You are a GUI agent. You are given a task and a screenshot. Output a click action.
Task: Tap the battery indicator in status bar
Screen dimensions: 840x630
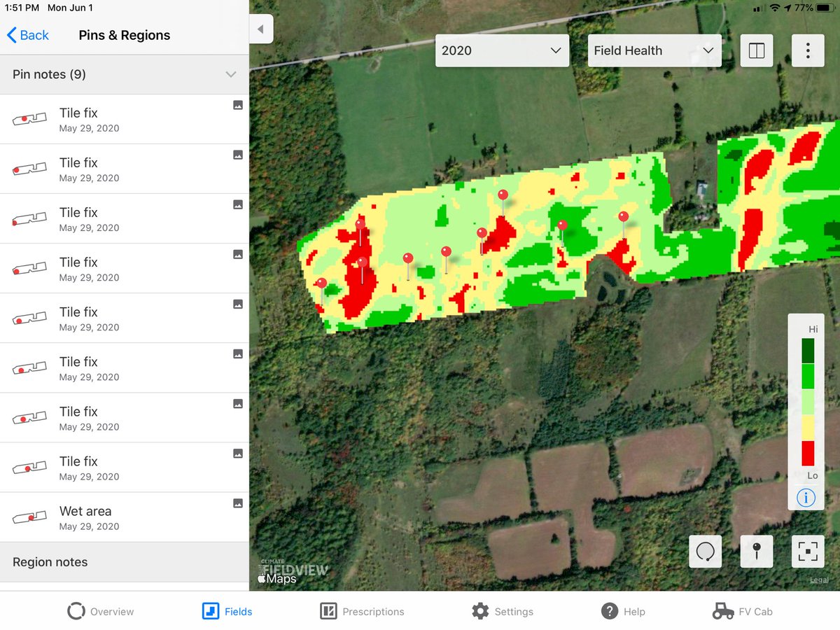(824, 8)
